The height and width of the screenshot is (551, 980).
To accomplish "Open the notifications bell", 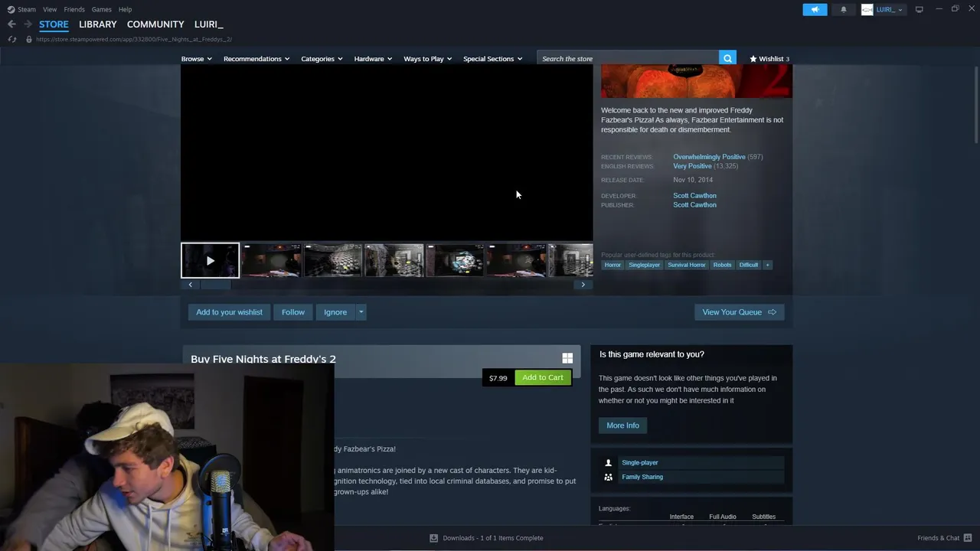I will click(844, 9).
